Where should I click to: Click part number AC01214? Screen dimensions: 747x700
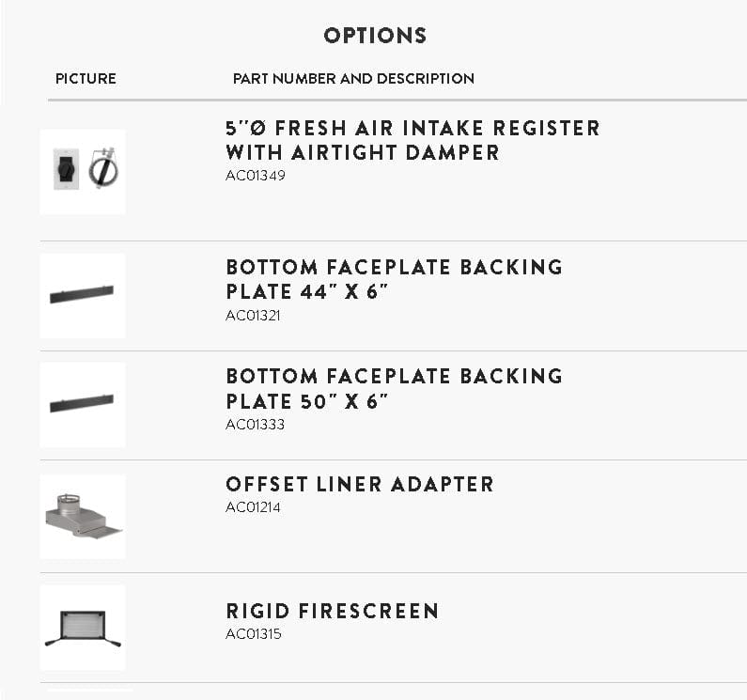253,507
